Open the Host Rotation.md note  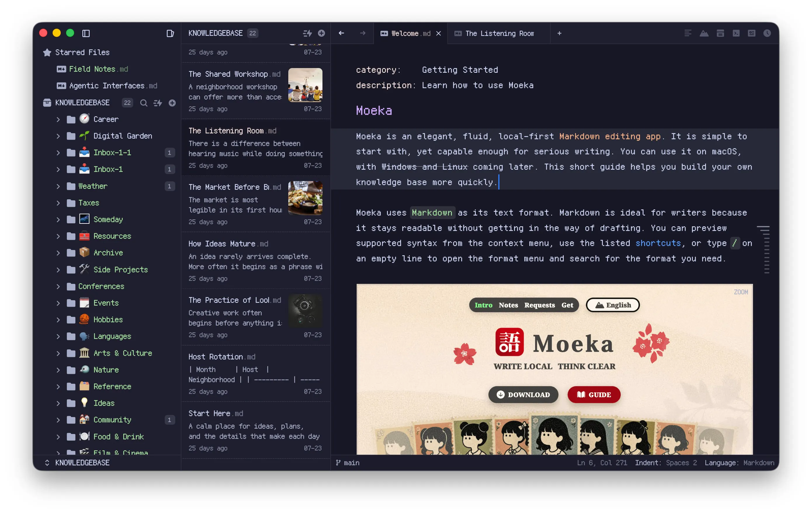tap(256, 374)
